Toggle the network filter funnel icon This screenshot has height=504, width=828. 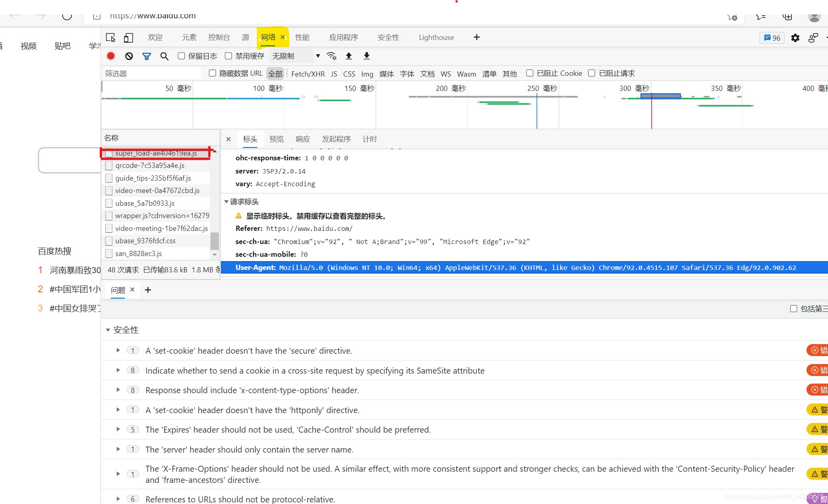tap(147, 56)
